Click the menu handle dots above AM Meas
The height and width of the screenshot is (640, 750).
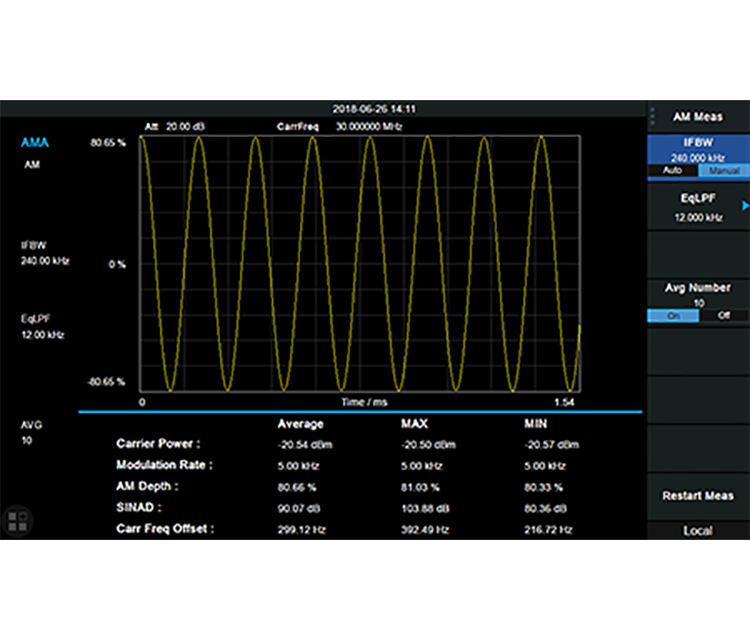click(650, 115)
